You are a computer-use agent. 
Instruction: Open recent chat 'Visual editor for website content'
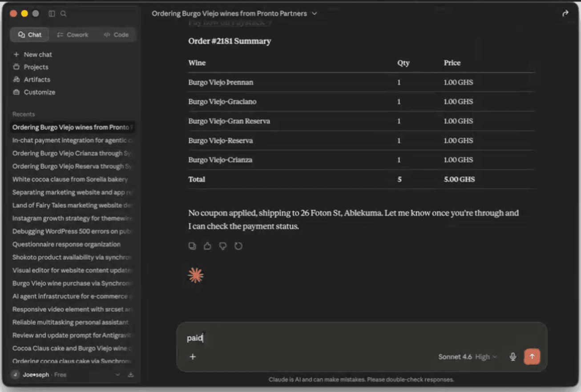tap(73, 270)
